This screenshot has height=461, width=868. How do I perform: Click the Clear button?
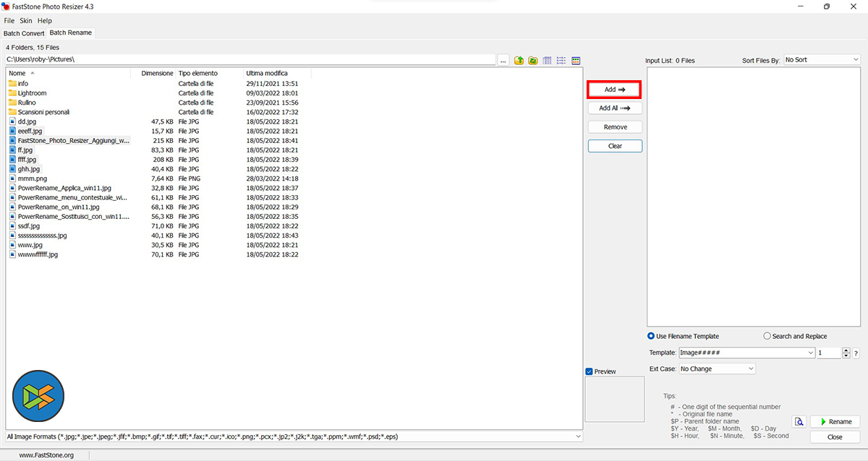coord(615,146)
